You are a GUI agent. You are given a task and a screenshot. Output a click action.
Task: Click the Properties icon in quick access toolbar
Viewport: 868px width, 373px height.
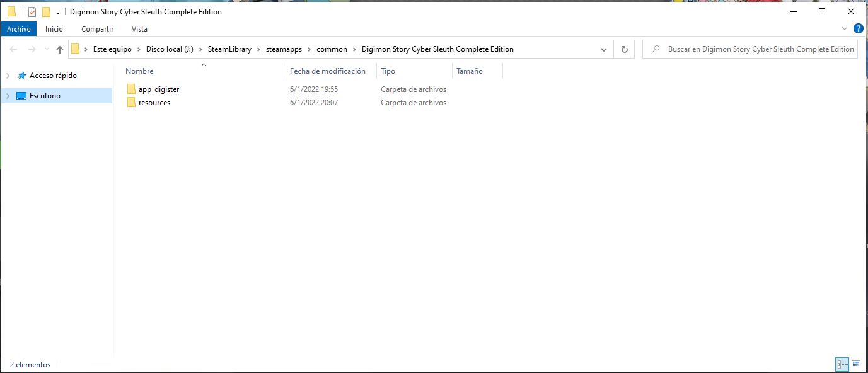(x=32, y=12)
